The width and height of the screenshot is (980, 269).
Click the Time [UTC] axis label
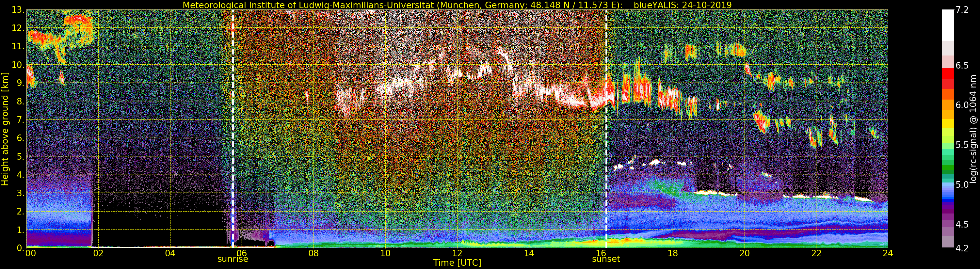(x=457, y=263)
